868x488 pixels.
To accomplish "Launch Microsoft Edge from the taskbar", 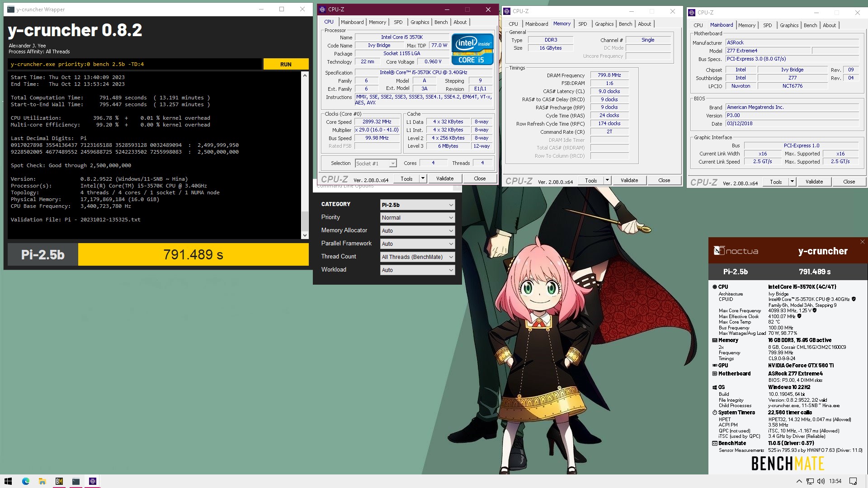I will coord(25,481).
